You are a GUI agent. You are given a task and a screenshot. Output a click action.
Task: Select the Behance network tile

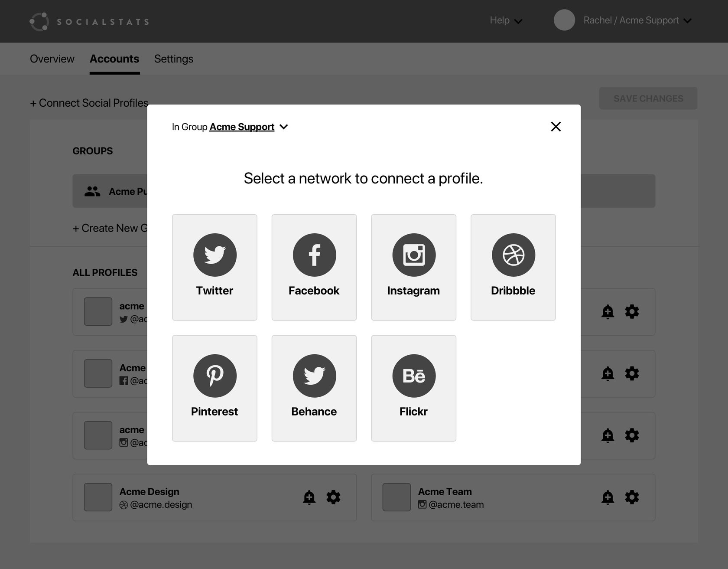click(x=314, y=388)
